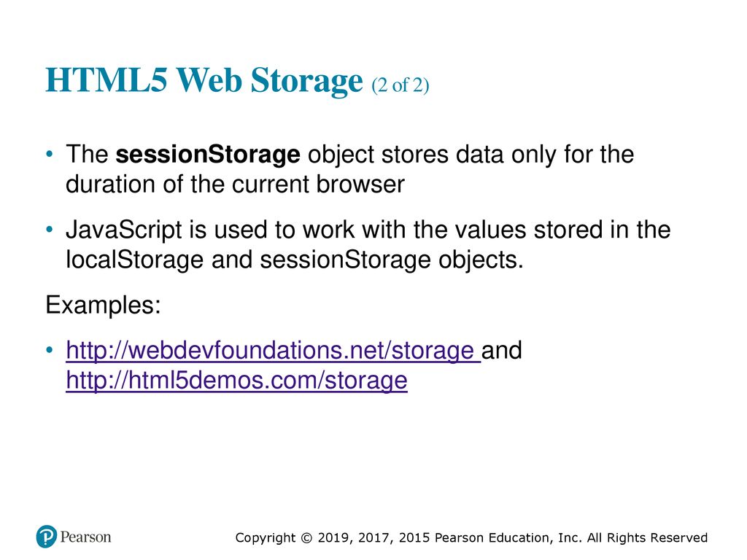Click the word 'JavaScript' in second bullet

click(124, 230)
